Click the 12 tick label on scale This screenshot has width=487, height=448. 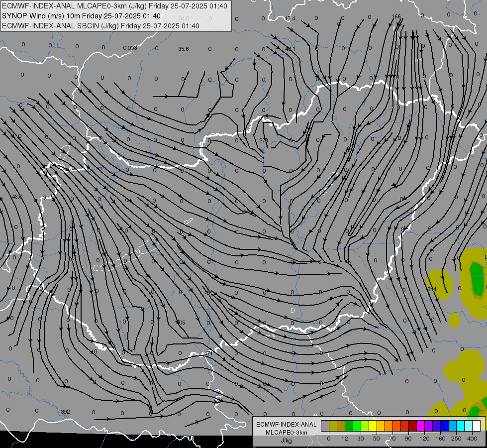point(345,439)
